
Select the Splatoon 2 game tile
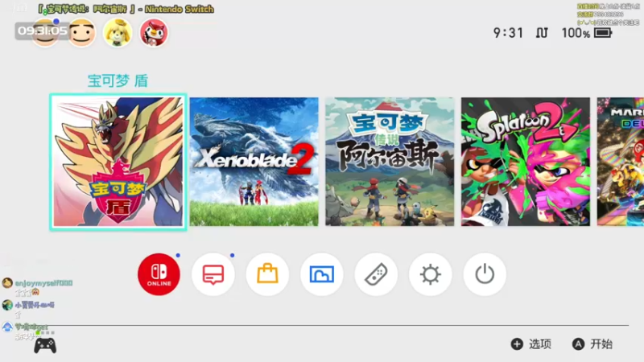coord(526,162)
